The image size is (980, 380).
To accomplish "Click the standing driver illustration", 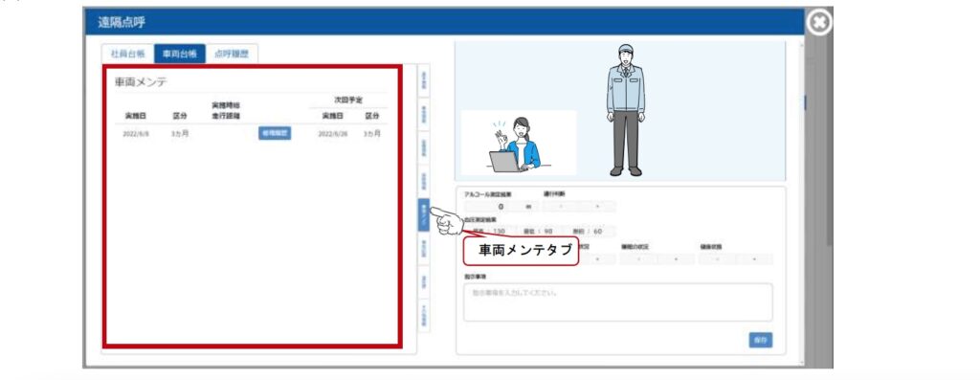I will [625, 110].
